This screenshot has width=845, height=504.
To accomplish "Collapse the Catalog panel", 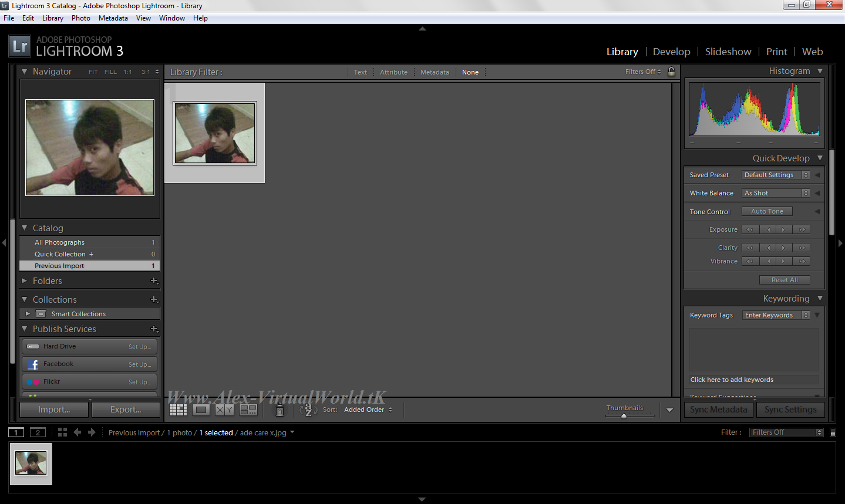I will click(x=24, y=228).
